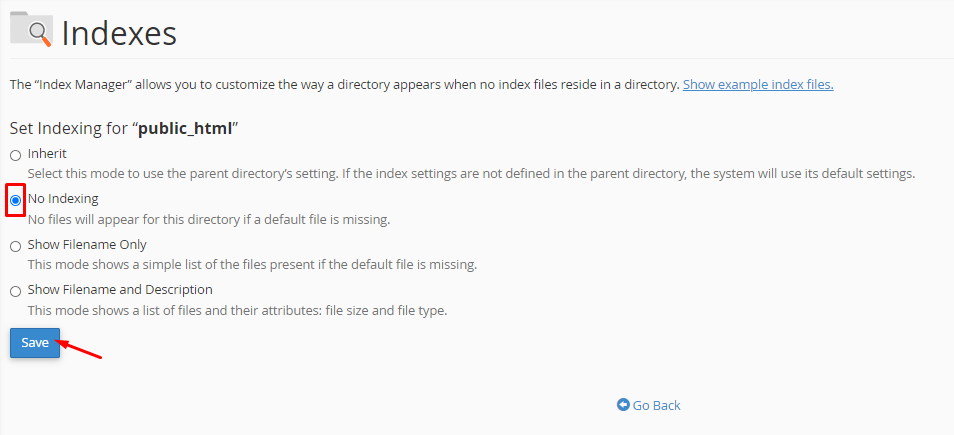Click the 'No files will appear' description

coord(208,219)
